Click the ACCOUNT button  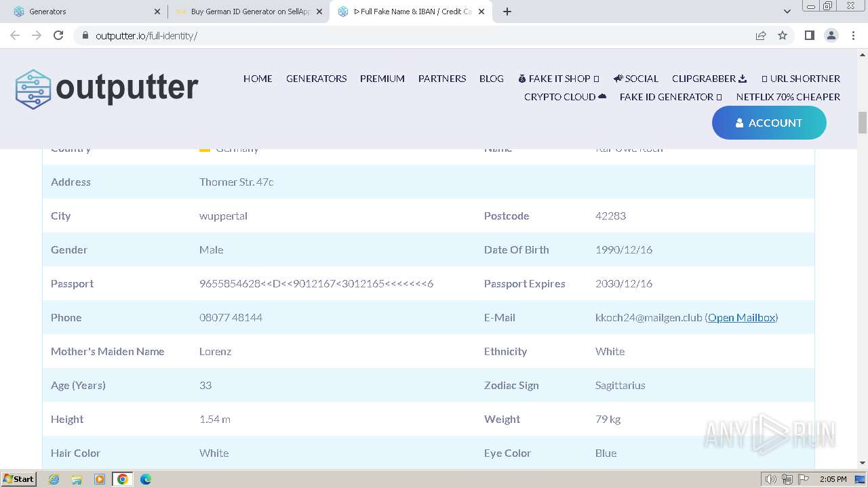(769, 123)
